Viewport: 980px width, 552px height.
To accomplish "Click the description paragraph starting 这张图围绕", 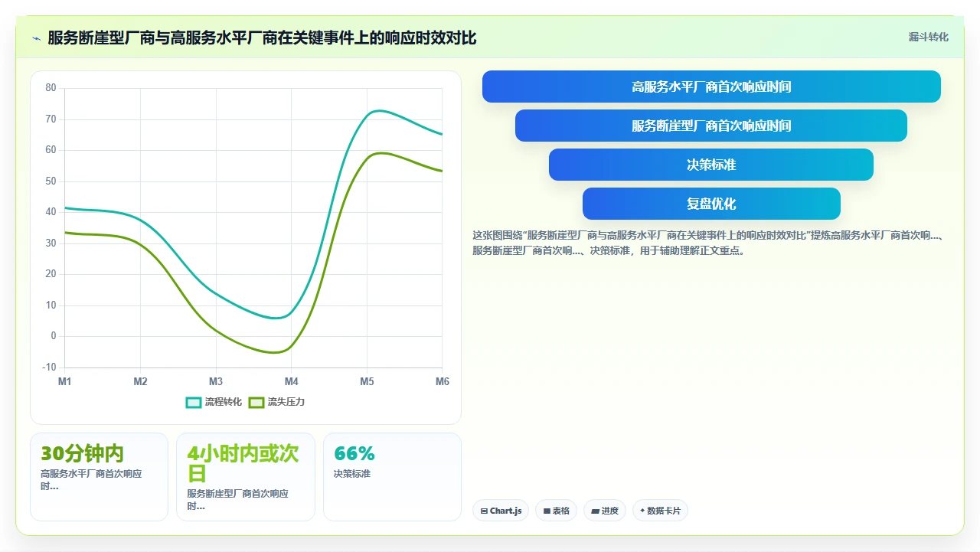I will coord(709,243).
